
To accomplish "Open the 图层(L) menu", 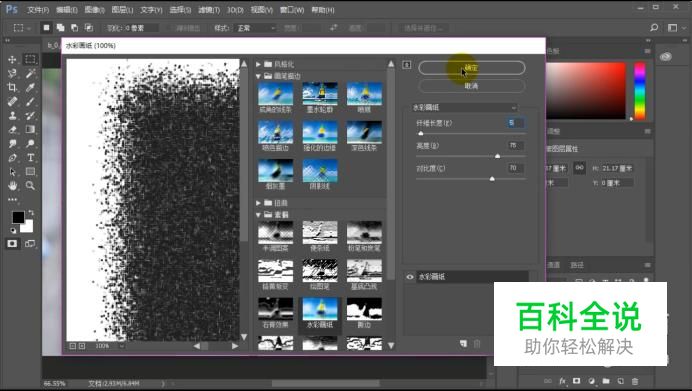I will 122,10.
